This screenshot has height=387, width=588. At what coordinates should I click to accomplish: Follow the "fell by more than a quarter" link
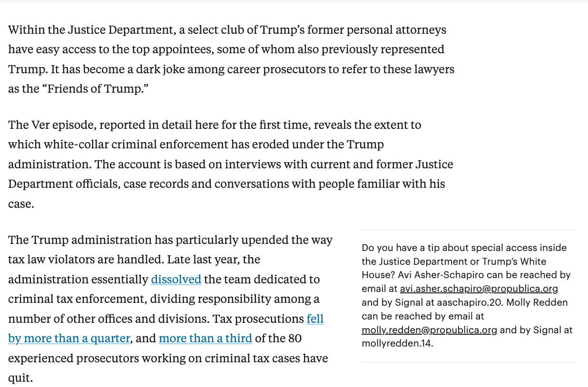69,339
